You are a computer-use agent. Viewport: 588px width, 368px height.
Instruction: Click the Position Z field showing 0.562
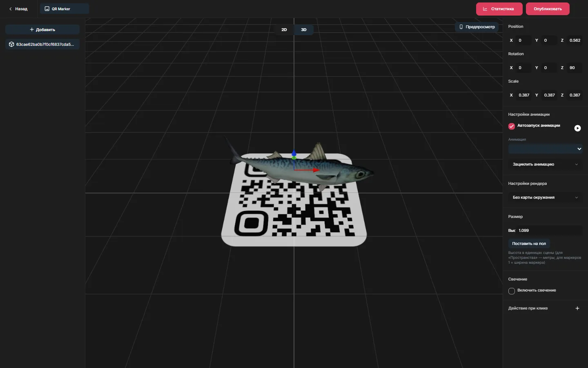click(x=575, y=40)
